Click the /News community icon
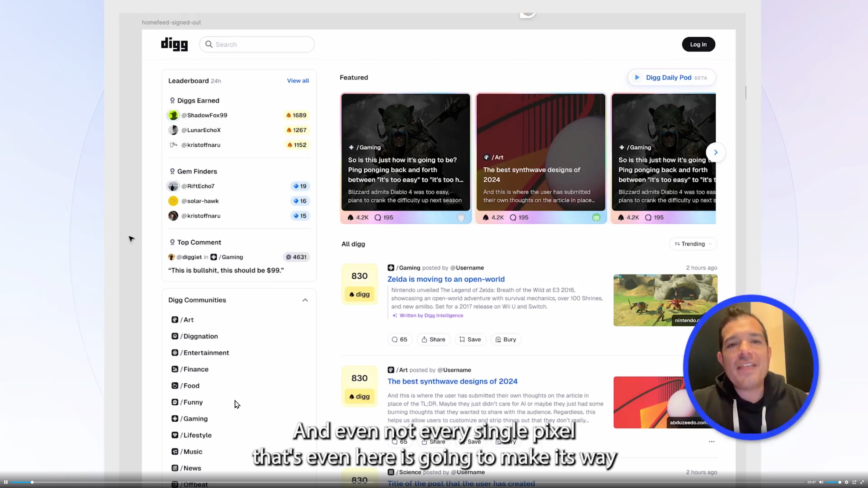The height and width of the screenshot is (488, 868). click(175, 468)
